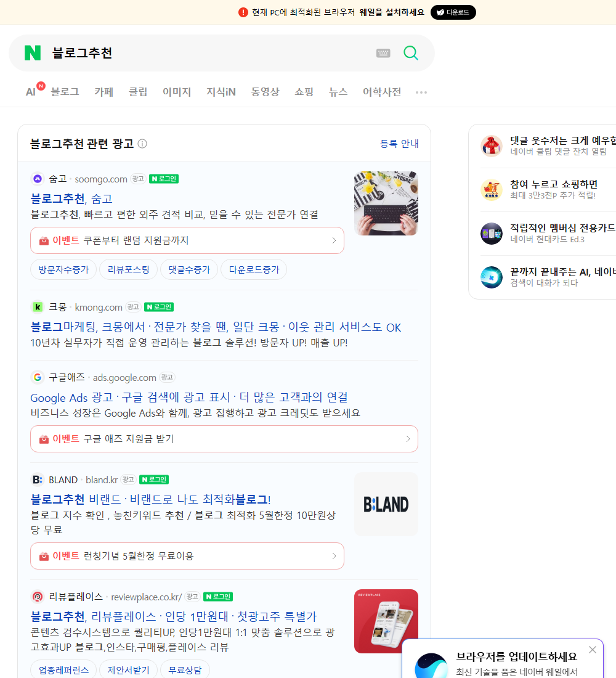Click the 적립적인 멤버십 전용카드 icon
The image size is (616, 678).
[x=492, y=234]
